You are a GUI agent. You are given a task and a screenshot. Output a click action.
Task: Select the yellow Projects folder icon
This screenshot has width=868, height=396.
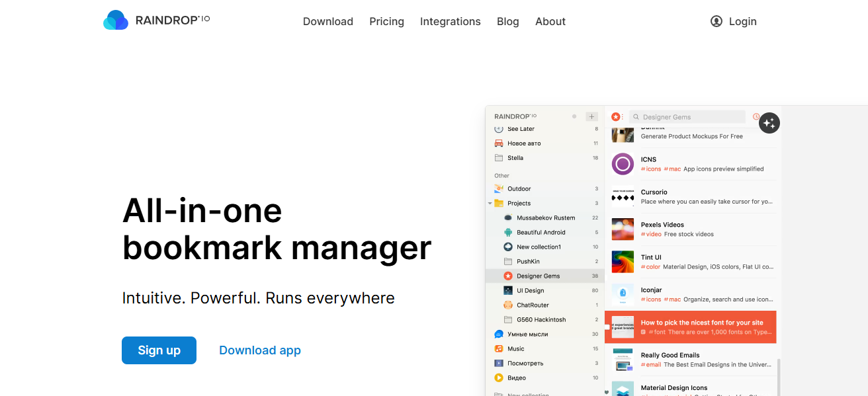(x=499, y=203)
